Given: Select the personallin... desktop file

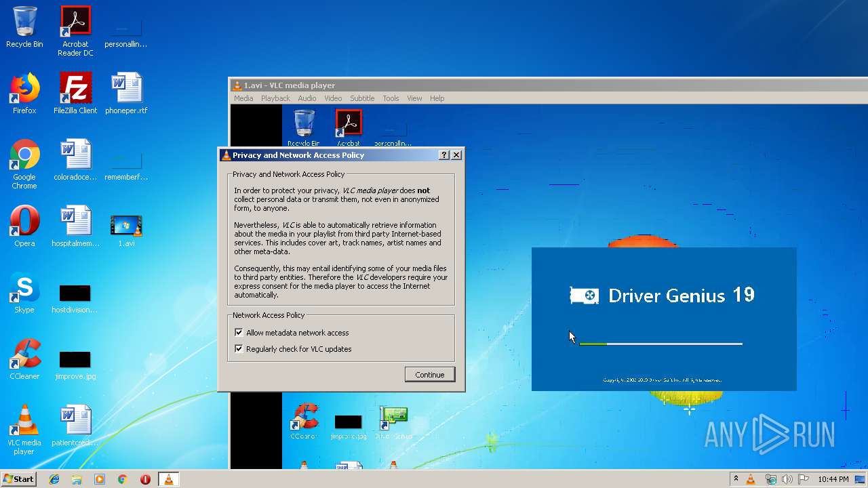Looking at the screenshot, I should (126, 30).
